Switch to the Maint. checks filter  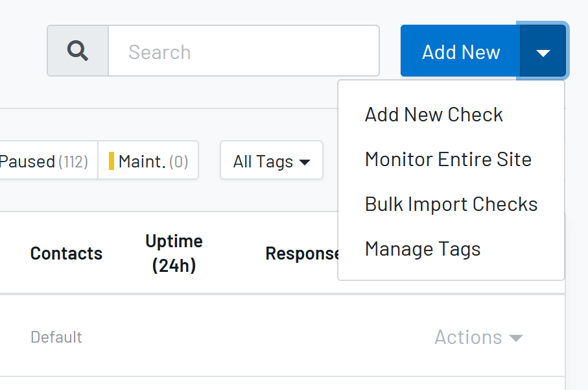(x=148, y=160)
